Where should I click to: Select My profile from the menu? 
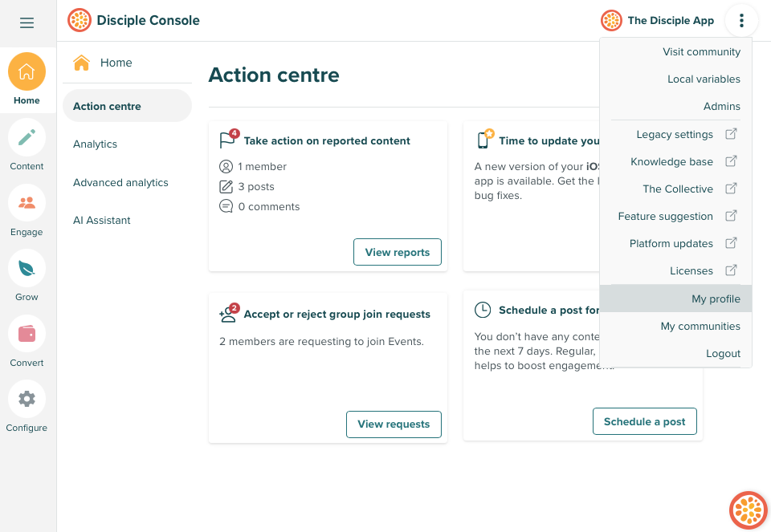pos(715,298)
